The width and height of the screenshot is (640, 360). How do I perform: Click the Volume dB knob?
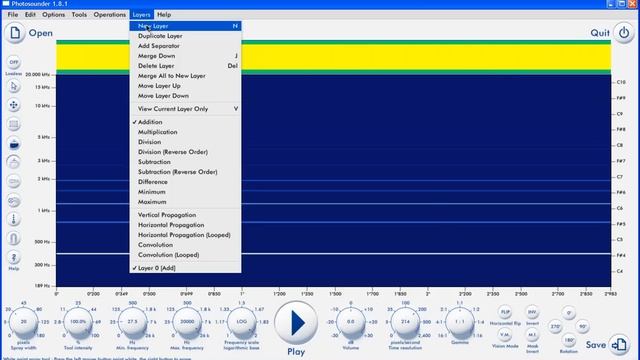351,322
